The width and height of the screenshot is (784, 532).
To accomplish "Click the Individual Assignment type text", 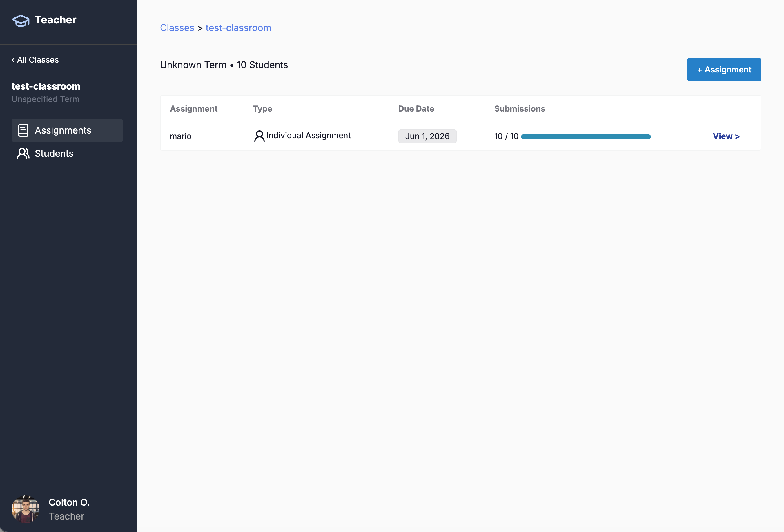I will [x=308, y=136].
